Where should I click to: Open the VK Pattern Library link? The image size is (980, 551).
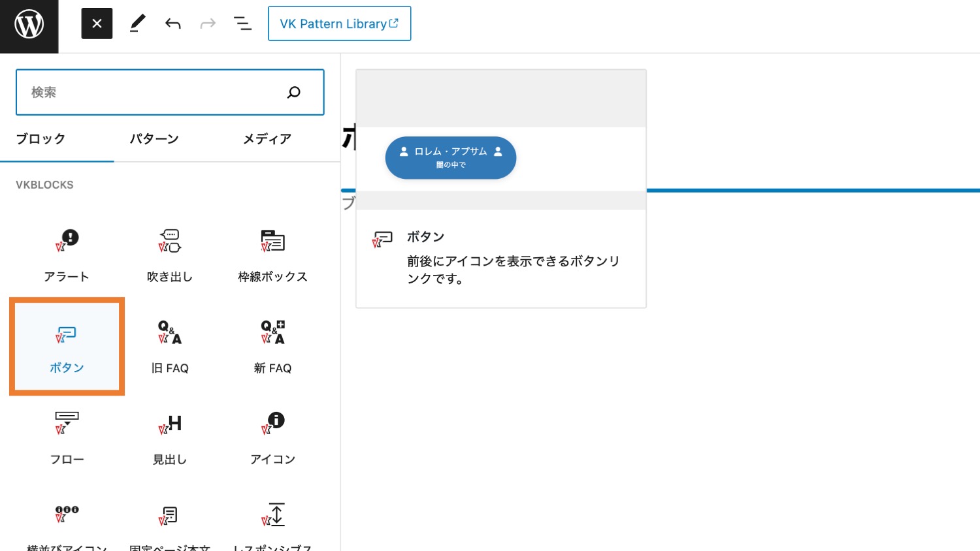pos(339,24)
